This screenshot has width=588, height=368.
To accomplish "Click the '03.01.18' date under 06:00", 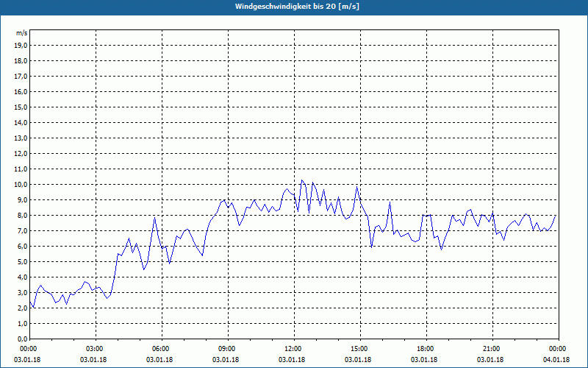I will click(x=159, y=360).
